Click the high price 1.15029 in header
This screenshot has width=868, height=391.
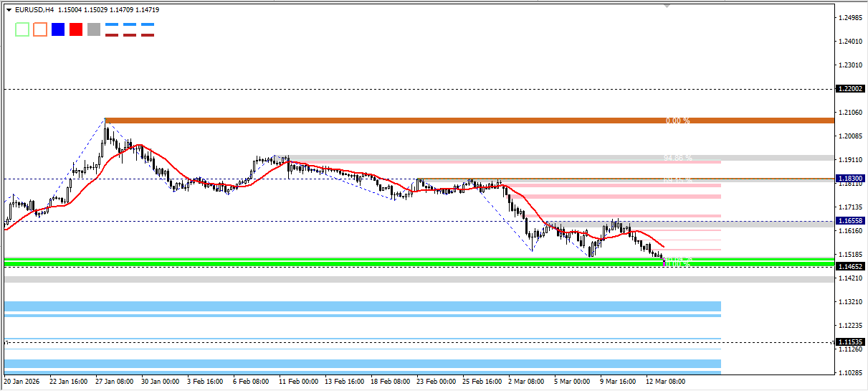(x=96, y=10)
